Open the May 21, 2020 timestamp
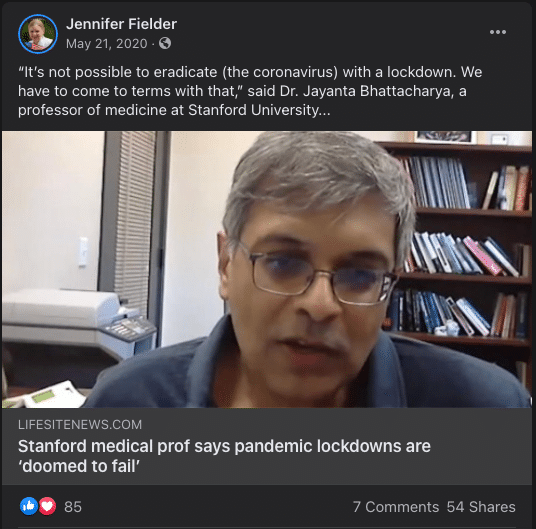This screenshot has width=536, height=529. (106, 44)
